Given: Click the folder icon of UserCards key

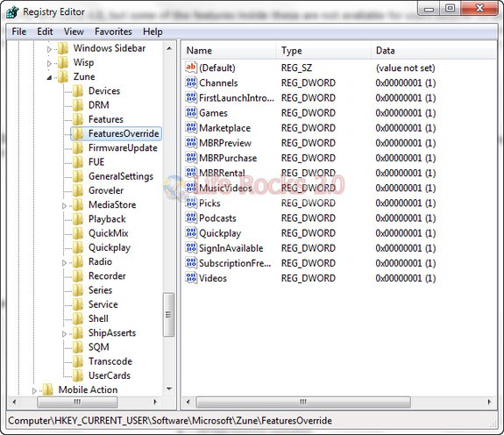Looking at the screenshot, I should [x=78, y=375].
